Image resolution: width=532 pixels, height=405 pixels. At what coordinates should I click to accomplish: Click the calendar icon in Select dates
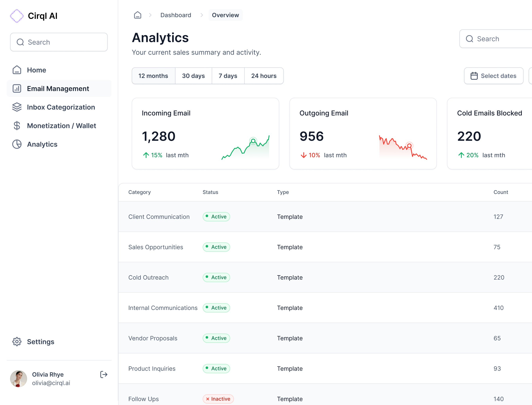click(x=474, y=76)
